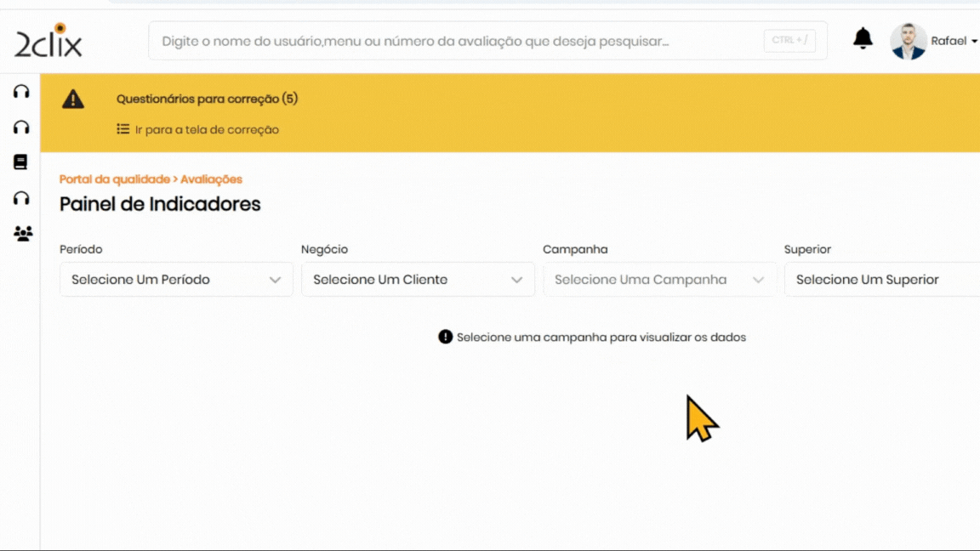Open the users group icon in sidebar
The height and width of the screenshot is (551, 980).
[23, 233]
